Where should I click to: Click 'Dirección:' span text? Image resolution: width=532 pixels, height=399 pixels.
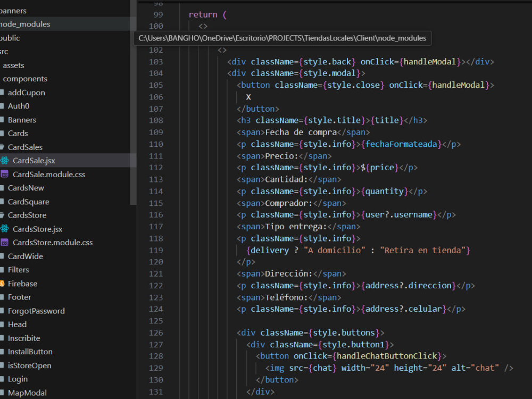[289, 274]
